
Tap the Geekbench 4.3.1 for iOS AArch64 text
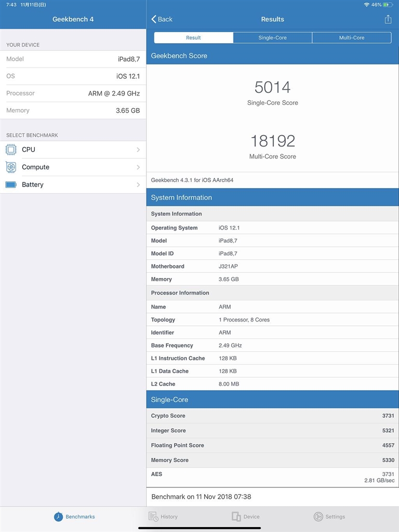[192, 180]
